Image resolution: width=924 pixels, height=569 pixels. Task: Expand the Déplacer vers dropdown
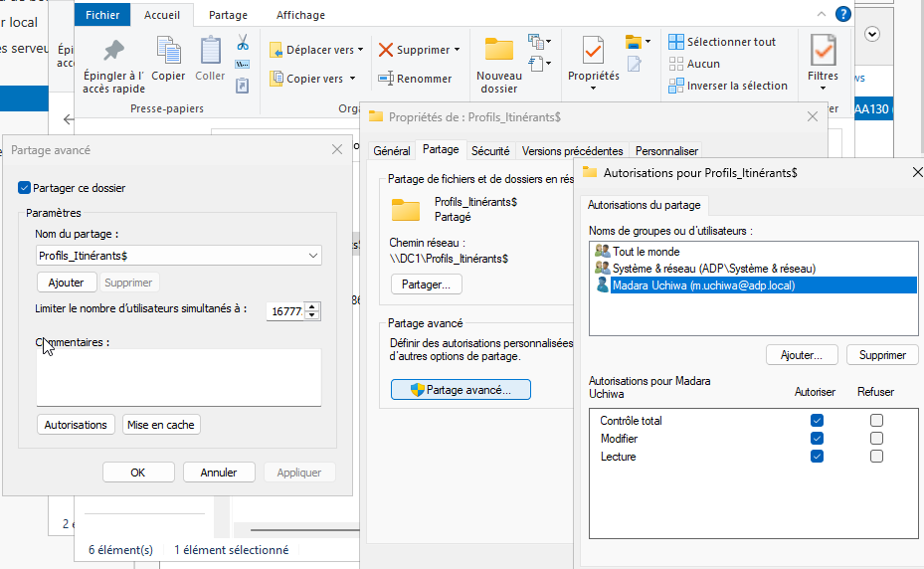click(360, 50)
